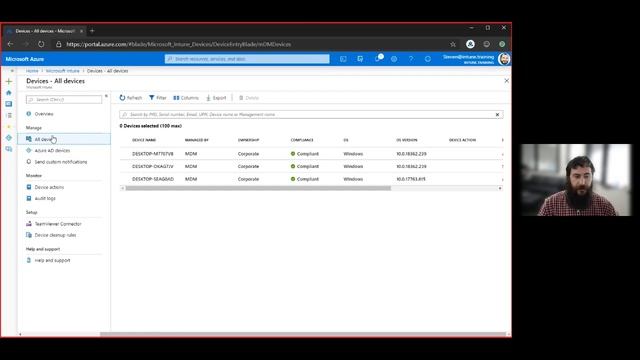The height and width of the screenshot is (360, 640).
Task: Click the user account avatar
Action: click(504, 59)
